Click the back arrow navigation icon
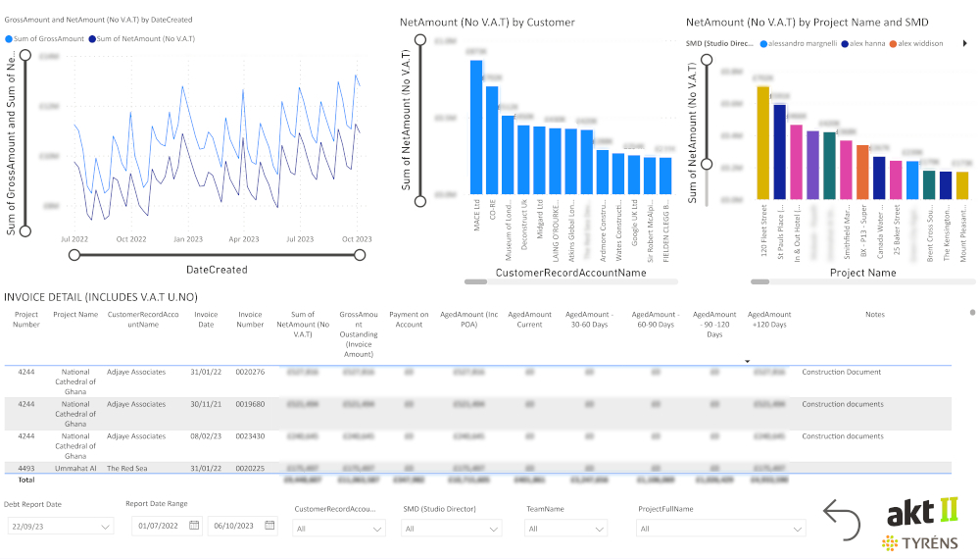 (841, 519)
